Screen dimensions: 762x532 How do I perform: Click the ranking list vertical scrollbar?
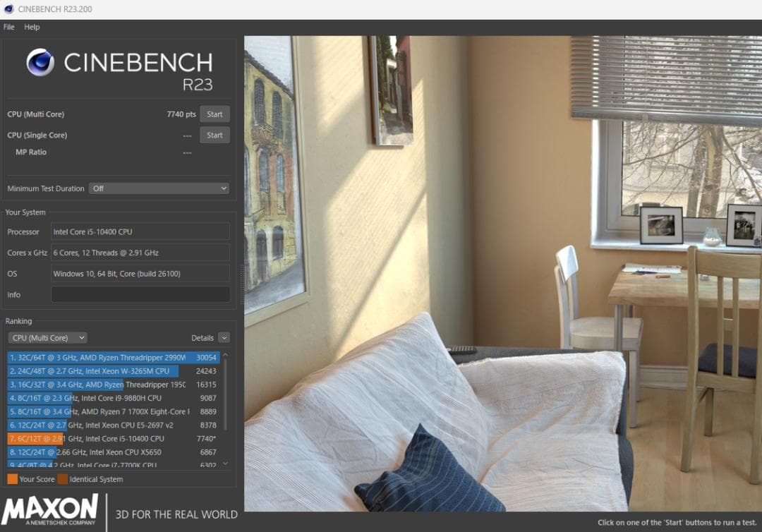click(226, 396)
